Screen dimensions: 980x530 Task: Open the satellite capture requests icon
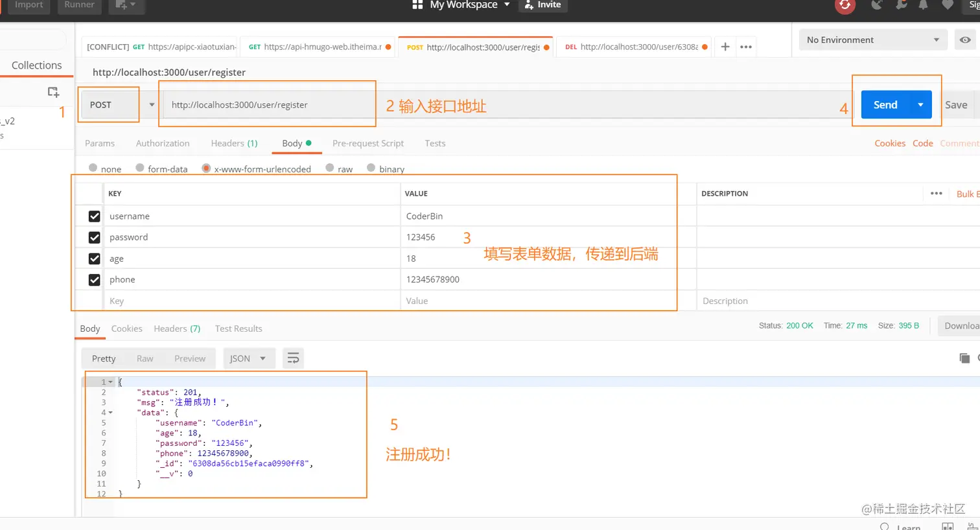877,5
